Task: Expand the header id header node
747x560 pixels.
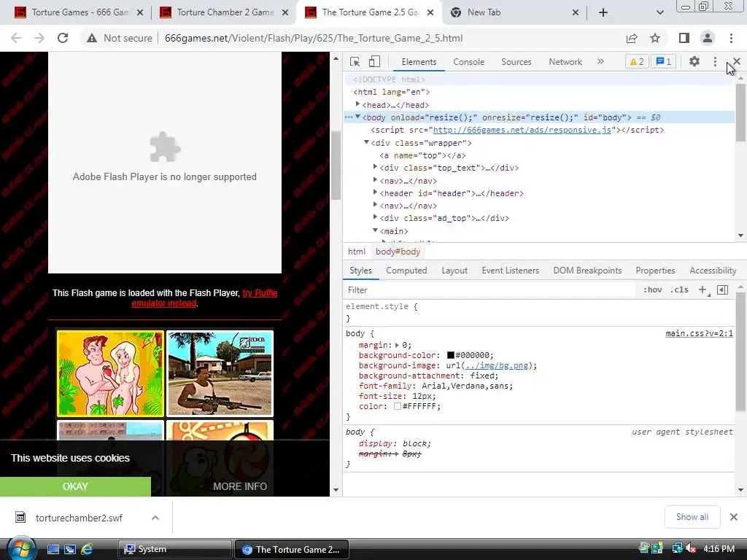Action: click(375, 192)
